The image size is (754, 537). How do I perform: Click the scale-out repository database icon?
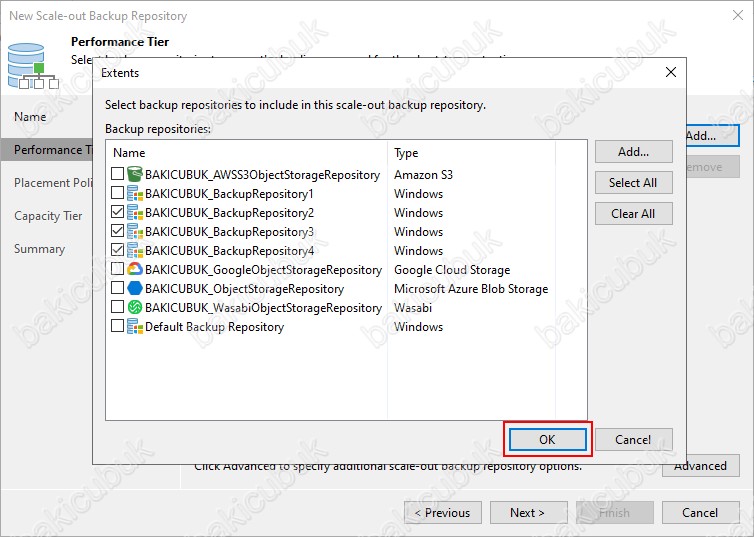click(33, 66)
